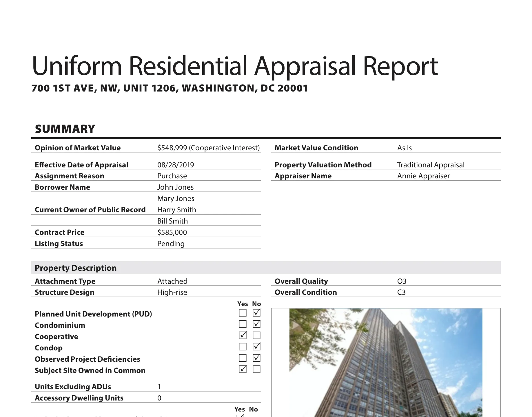Click the High-rise structure design value
Screen dimensions: 532x417
click(x=172, y=292)
